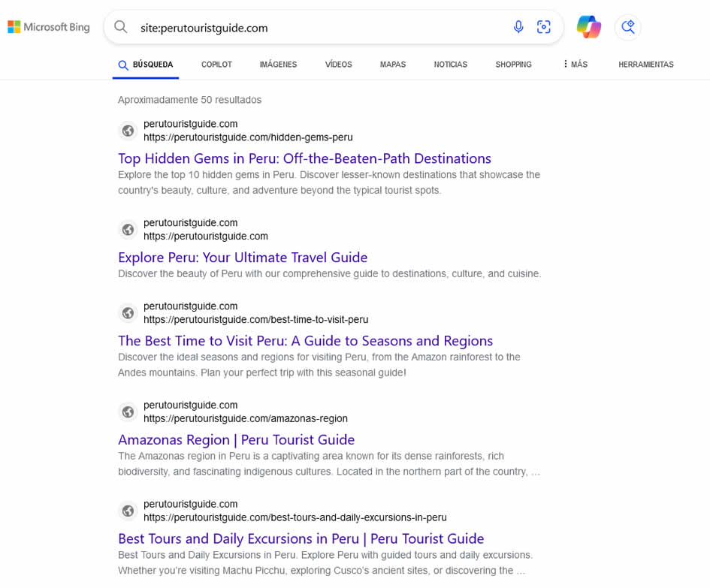710x588 pixels.
Task: Click site name above amazonas-region URL
Action: tap(191, 405)
